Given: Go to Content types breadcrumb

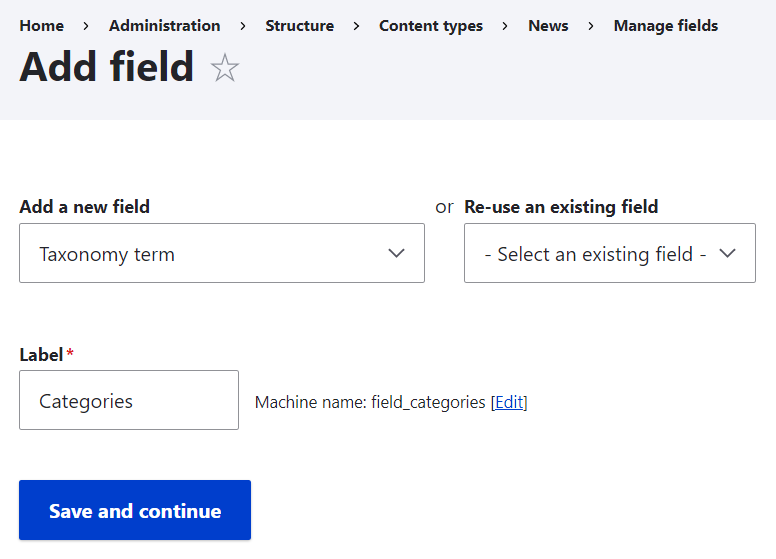Looking at the screenshot, I should coord(431,26).
